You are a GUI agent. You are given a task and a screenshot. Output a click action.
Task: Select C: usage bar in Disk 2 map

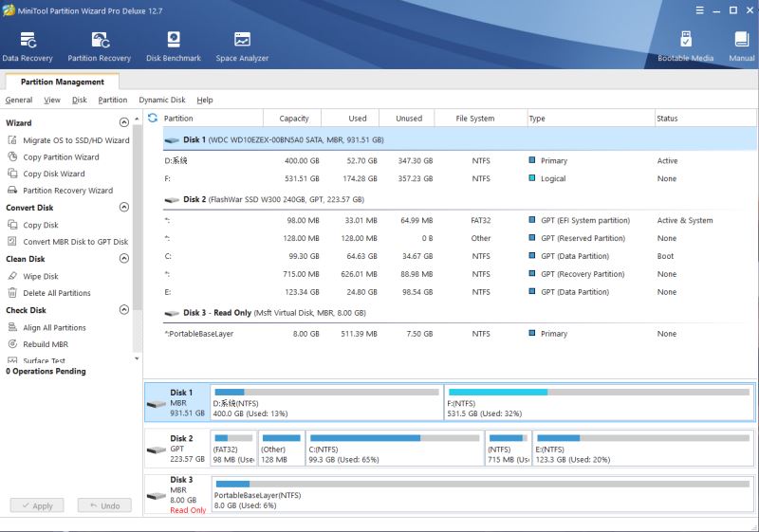coord(395,438)
